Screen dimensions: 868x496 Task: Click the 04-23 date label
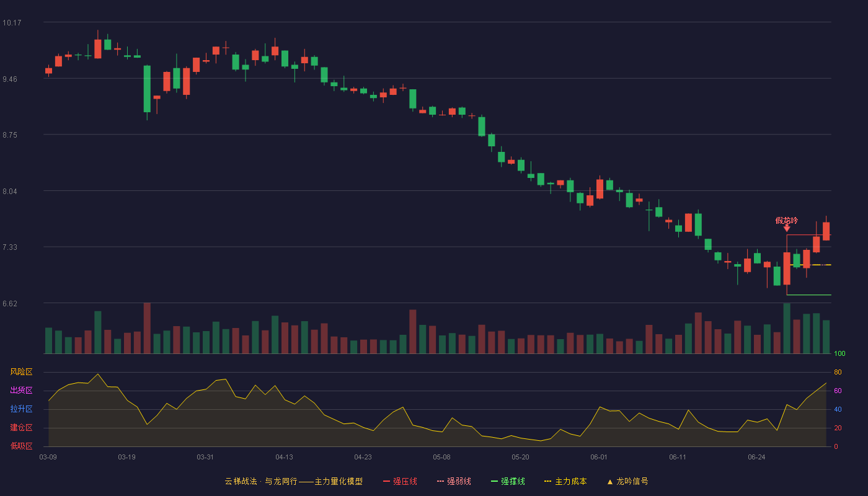[x=363, y=457]
